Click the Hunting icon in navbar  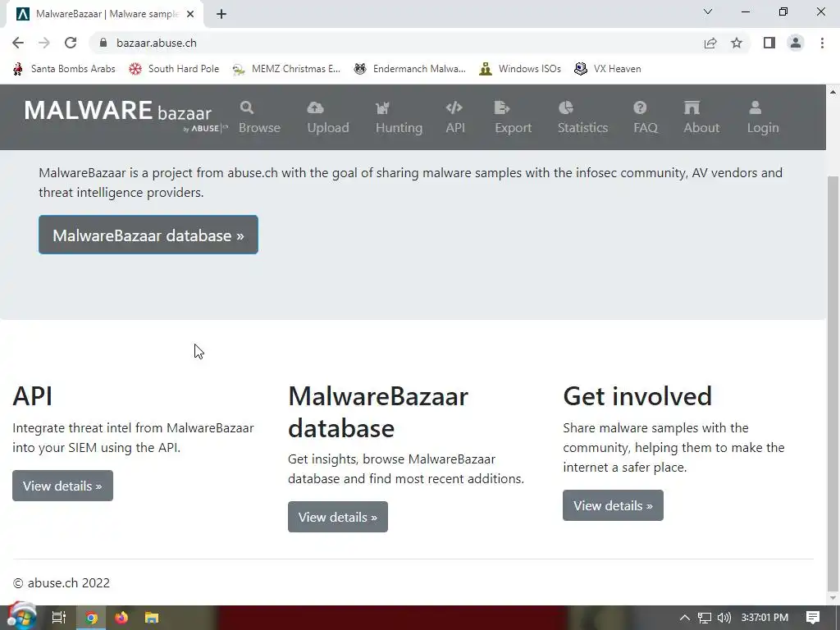[x=382, y=107]
